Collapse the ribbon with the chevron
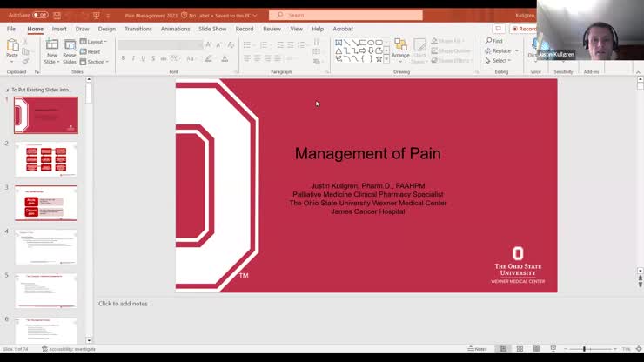The width and height of the screenshot is (644, 362). click(x=638, y=72)
